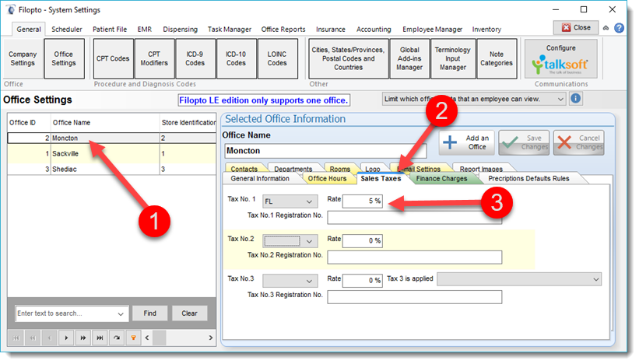Open the Scheduler ribbon tab

(67, 30)
